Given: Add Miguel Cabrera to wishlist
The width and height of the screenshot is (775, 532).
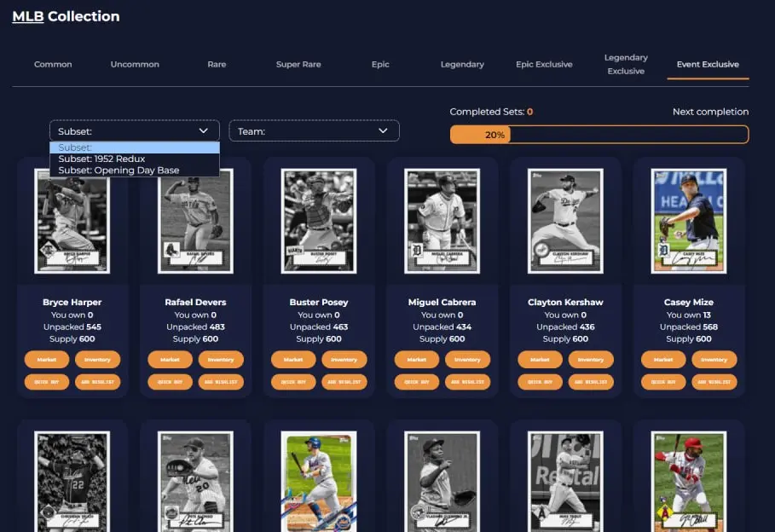Looking at the screenshot, I should (467, 382).
